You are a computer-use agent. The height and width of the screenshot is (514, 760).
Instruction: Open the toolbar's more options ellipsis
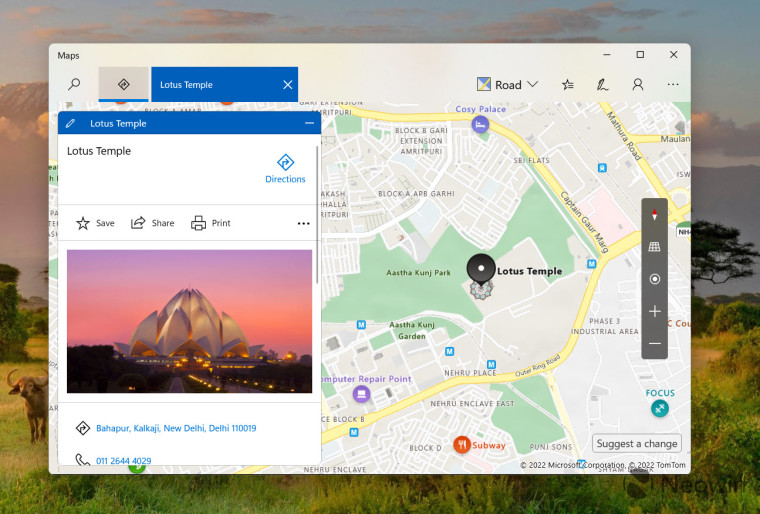click(673, 84)
